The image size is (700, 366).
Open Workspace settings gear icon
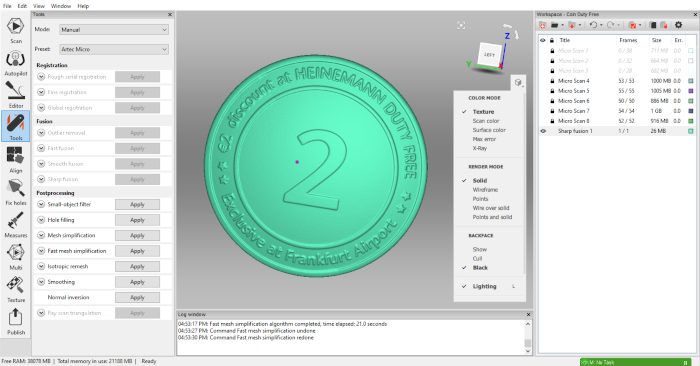[679, 25]
